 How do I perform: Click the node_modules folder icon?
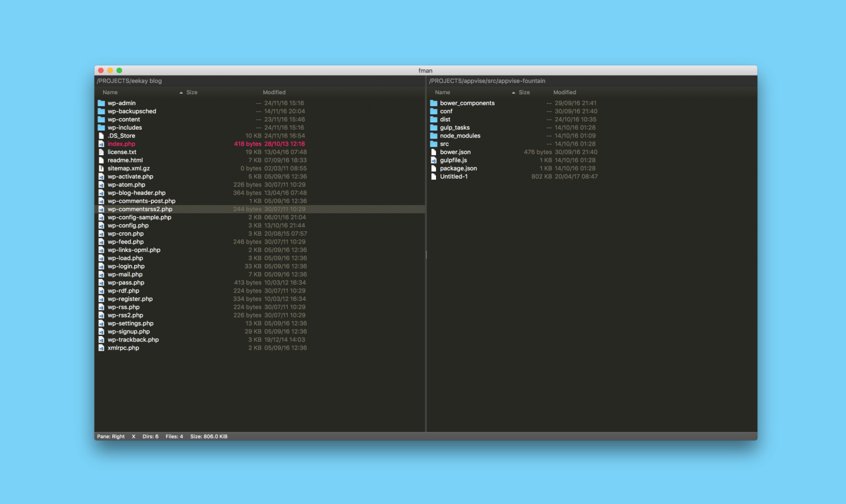(x=434, y=136)
